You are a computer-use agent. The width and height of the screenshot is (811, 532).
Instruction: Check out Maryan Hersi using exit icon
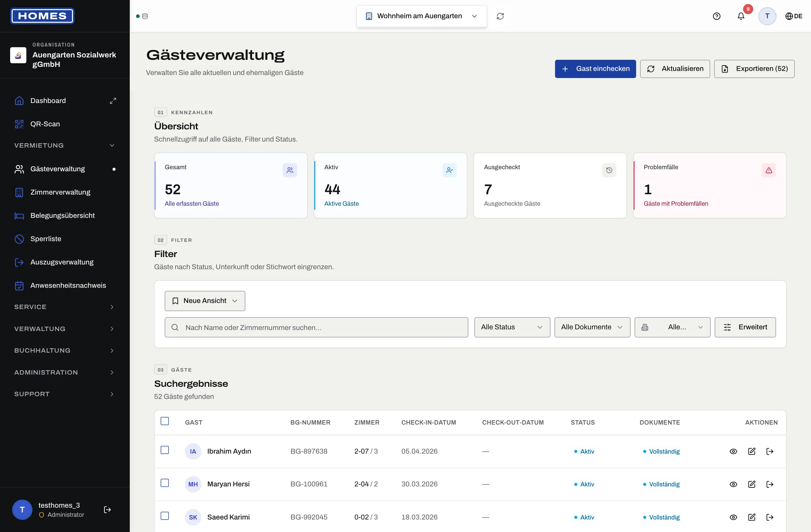pos(769,484)
